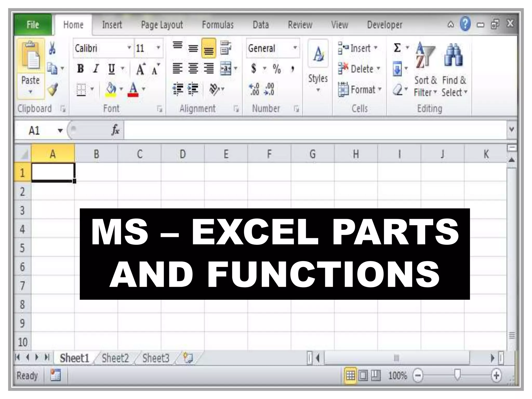Increase font size with Grow Font
532x399 pixels.
(x=141, y=69)
